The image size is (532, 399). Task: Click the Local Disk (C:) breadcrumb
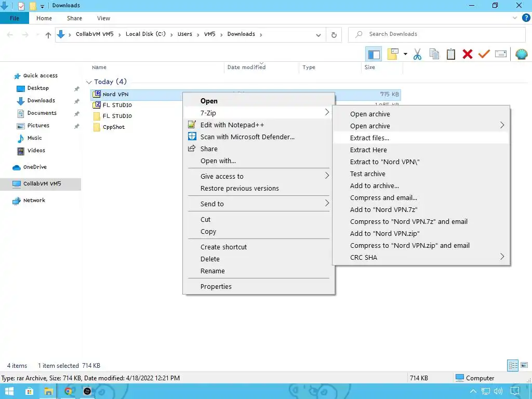[145, 34]
